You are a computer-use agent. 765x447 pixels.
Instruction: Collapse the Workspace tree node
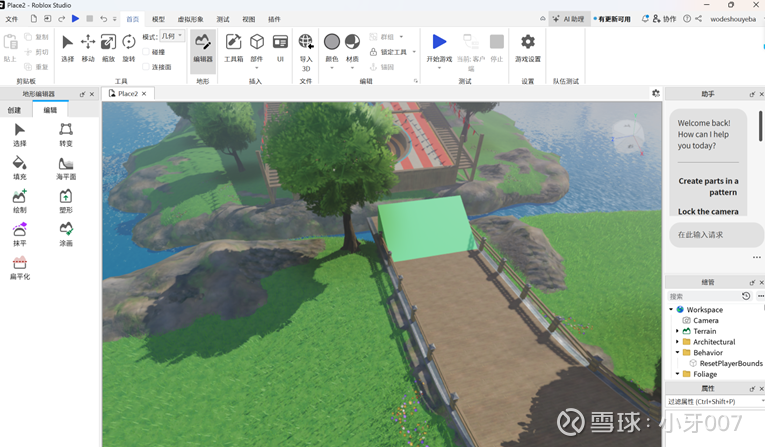tap(671, 309)
